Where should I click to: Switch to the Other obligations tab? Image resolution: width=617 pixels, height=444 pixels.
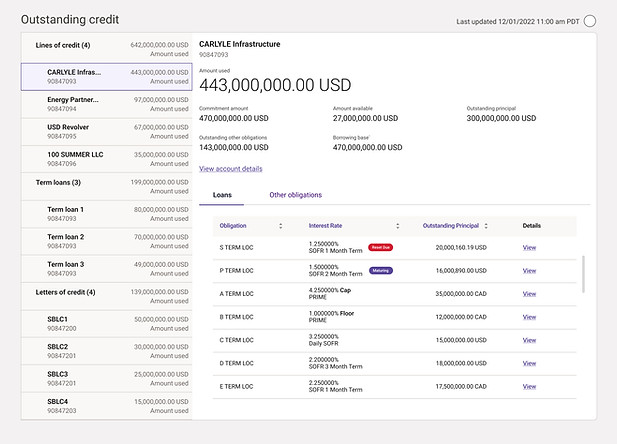296,195
